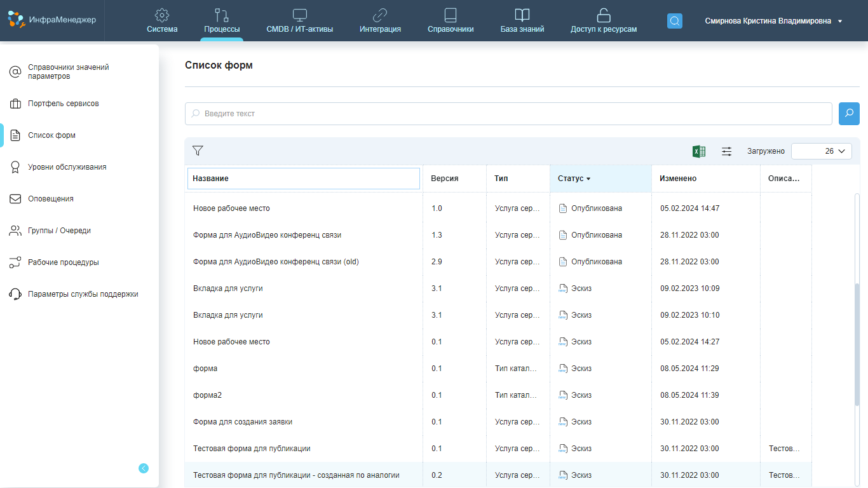This screenshot has height=488, width=868.
Task: Click the @ icon for Справочники значений параметров
Action: pyautogui.click(x=15, y=72)
